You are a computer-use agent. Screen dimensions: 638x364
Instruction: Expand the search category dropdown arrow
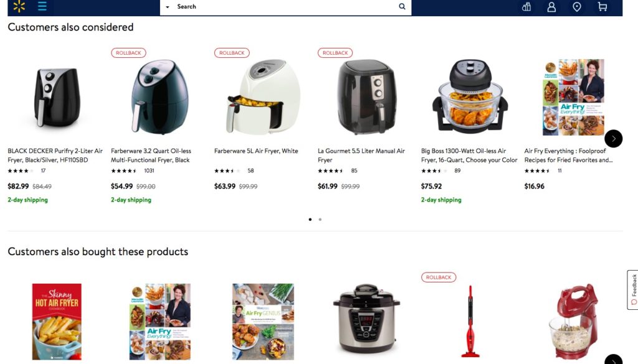[167, 7]
